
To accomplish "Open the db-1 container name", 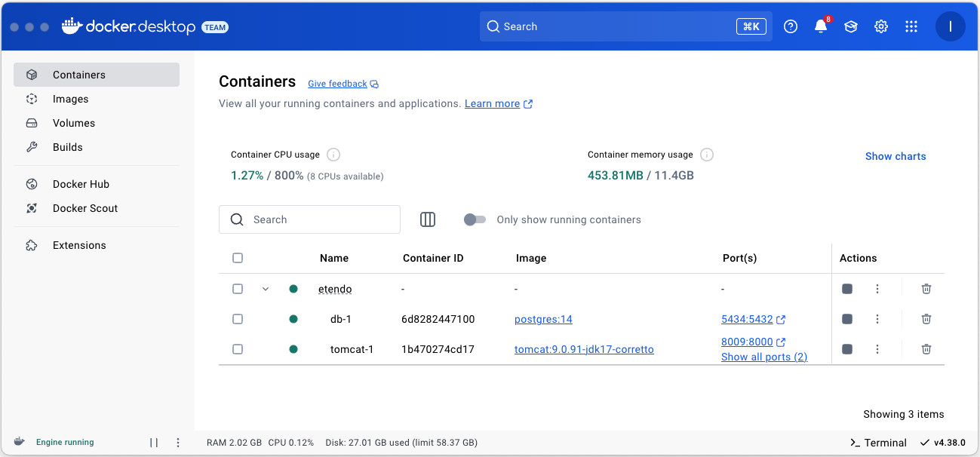I will (341, 319).
